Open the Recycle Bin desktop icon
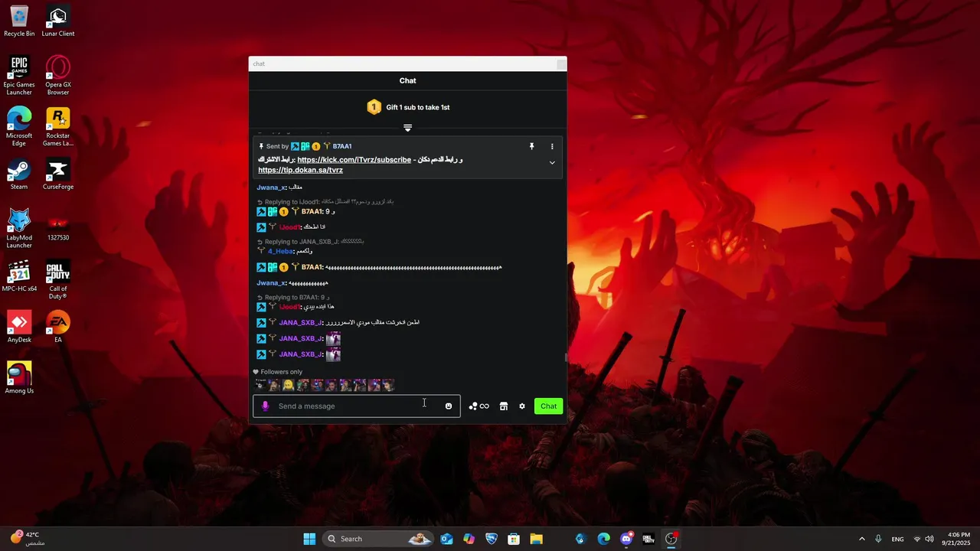 [x=19, y=21]
